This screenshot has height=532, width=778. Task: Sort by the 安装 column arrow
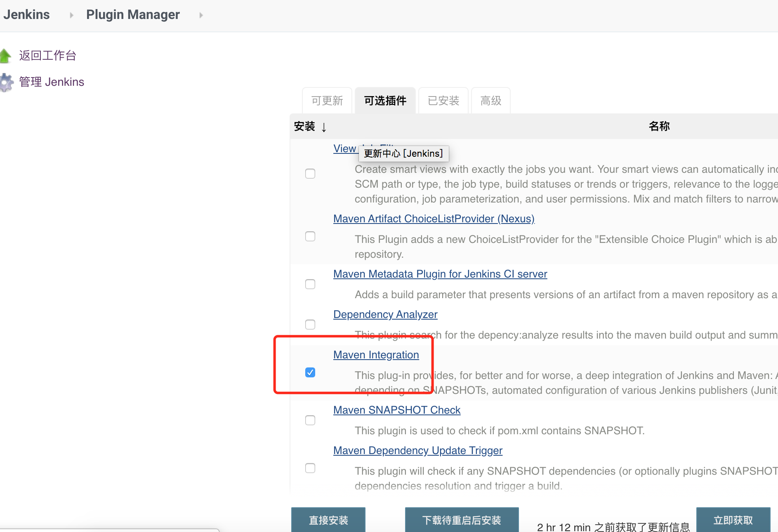click(x=324, y=127)
